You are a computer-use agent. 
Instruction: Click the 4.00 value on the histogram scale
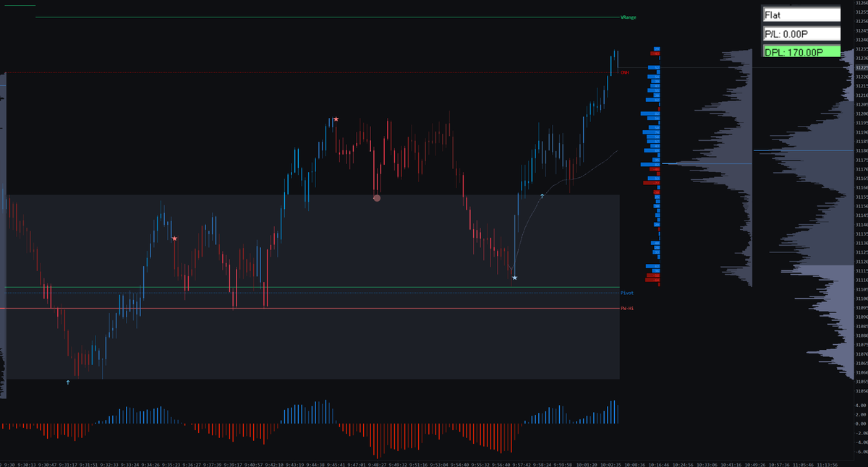click(x=860, y=406)
